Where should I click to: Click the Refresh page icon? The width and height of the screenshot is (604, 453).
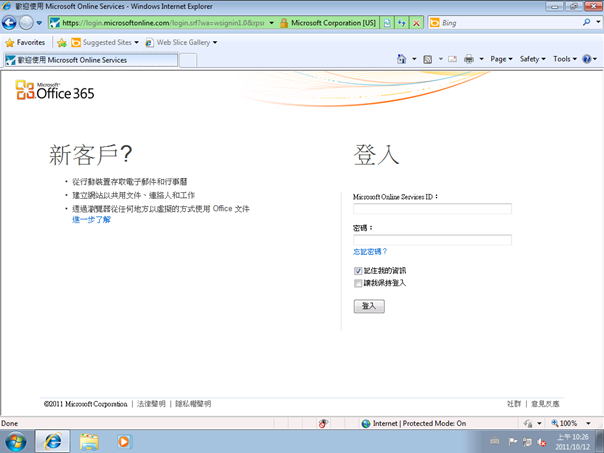[402, 23]
